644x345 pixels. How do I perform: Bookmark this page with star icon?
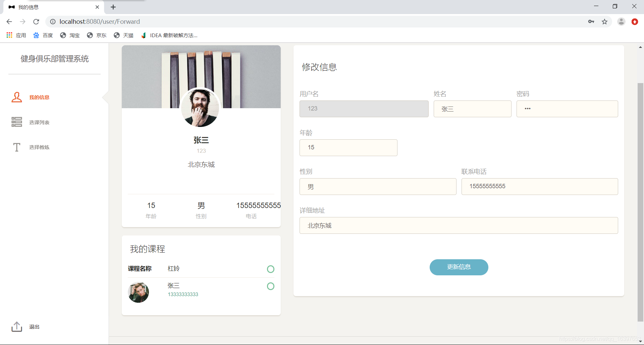pyautogui.click(x=604, y=21)
